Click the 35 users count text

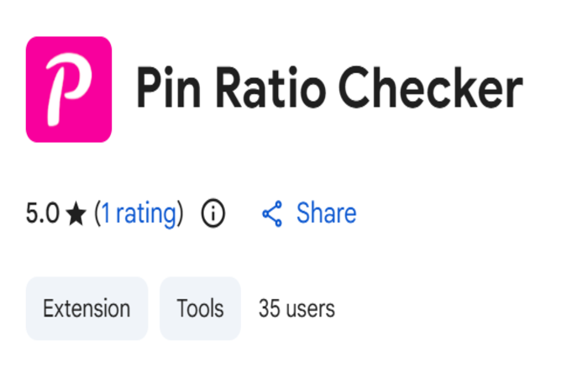297,308
